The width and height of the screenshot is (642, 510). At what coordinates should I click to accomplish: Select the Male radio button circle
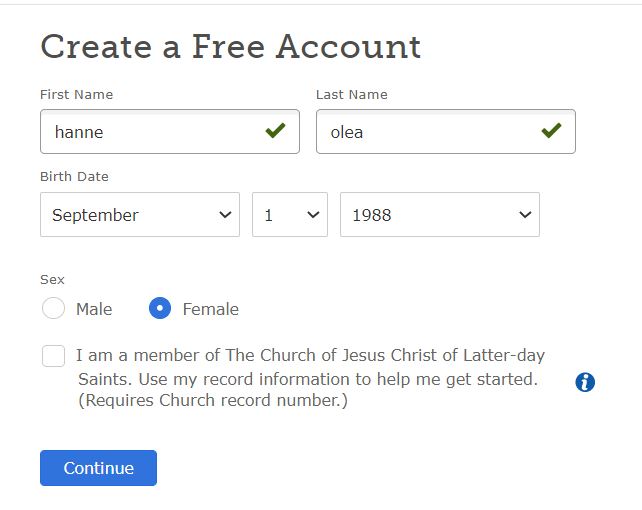53,309
